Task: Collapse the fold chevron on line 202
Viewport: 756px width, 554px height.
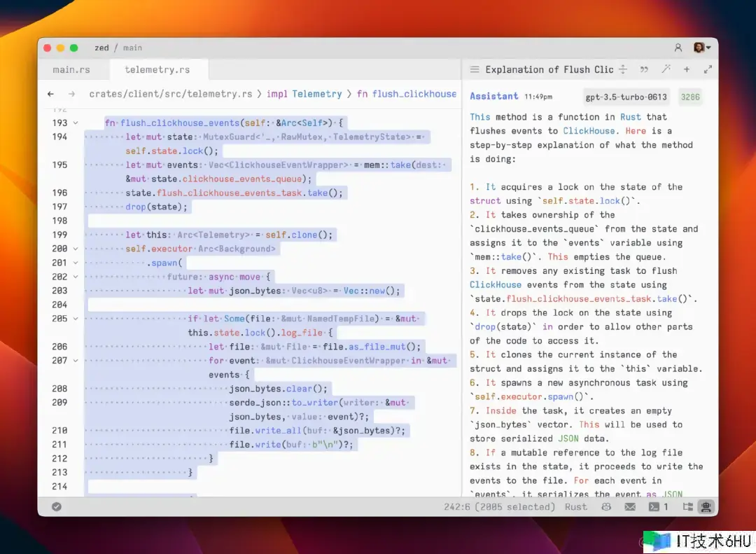Action: tap(76, 277)
